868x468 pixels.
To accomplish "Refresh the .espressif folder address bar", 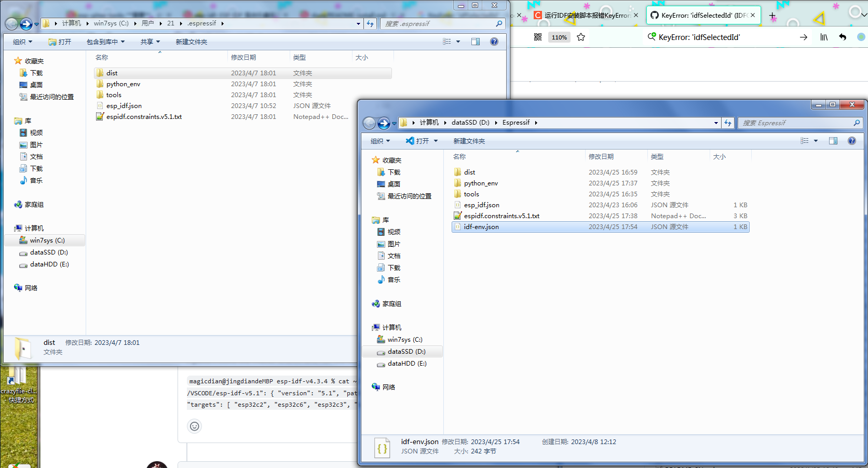I will pos(370,24).
